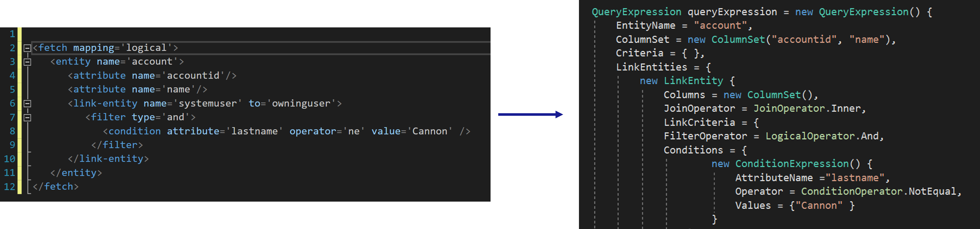980x229 pixels.
Task: Click the "Cannon" string in Values
Action: coord(818,205)
